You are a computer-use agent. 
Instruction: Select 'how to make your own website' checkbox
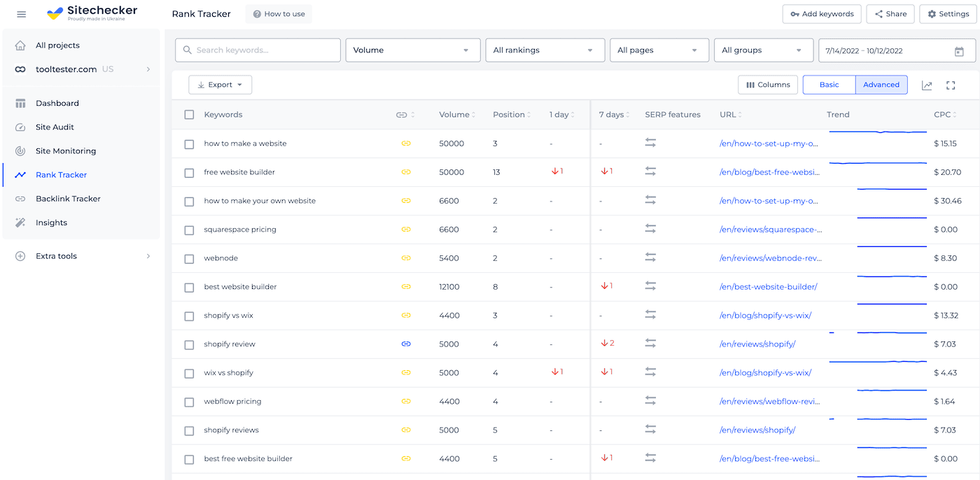click(x=189, y=202)
